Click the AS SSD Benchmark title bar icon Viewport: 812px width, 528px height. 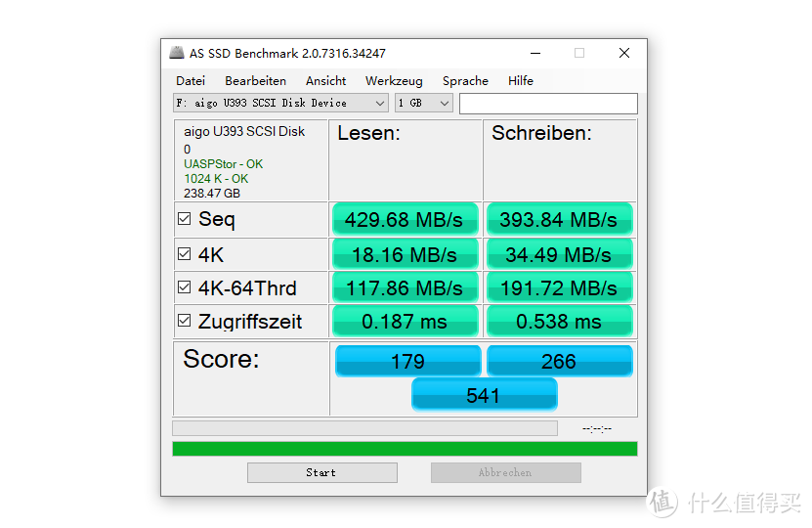click(177, 53)
